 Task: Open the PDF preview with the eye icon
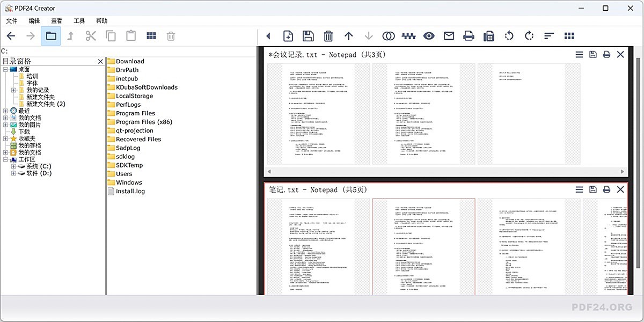(429, 35)
